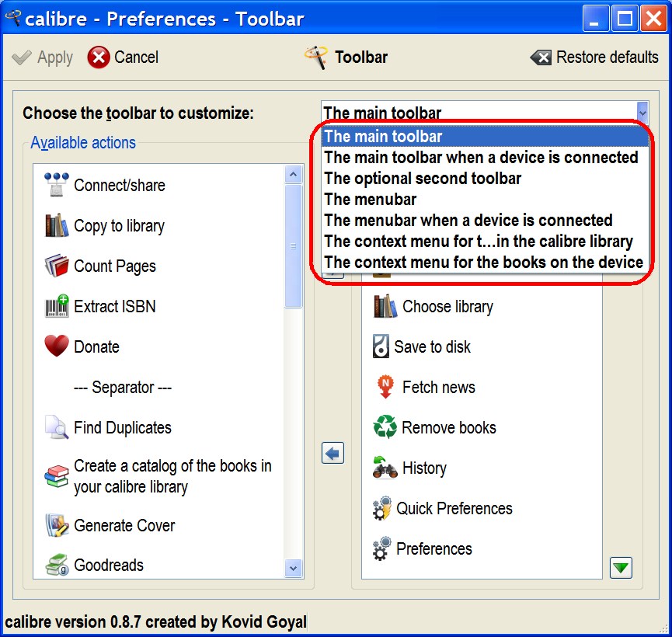Select the 'History' label

pos(425,468)
